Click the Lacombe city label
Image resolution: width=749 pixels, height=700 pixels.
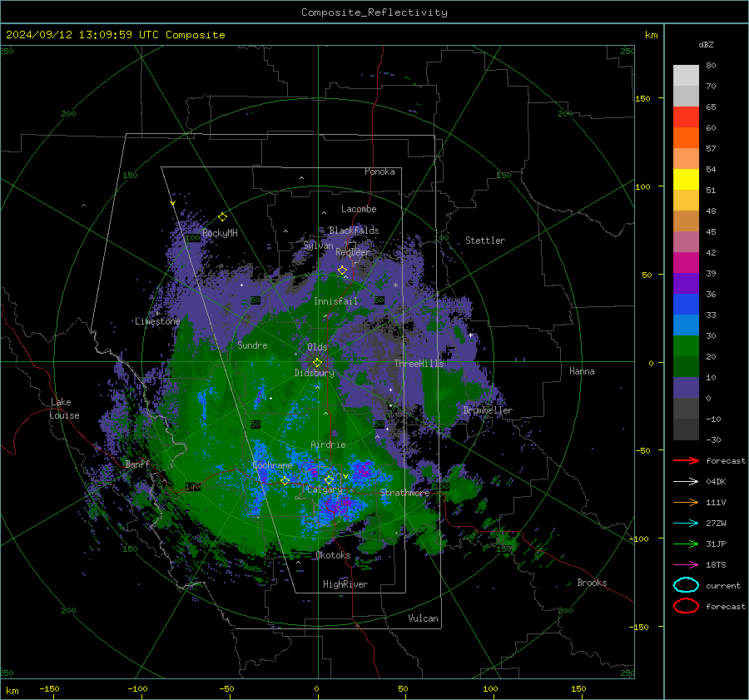(359, 209)
